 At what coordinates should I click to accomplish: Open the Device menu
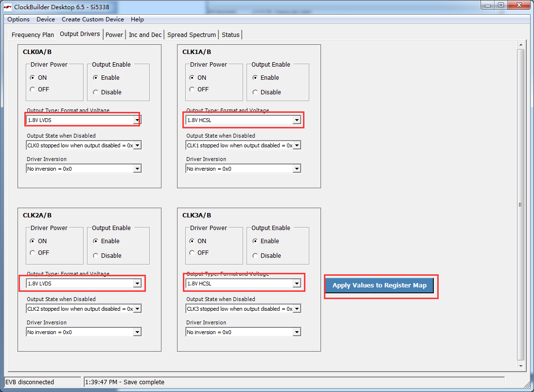click(x=46, y=19)
